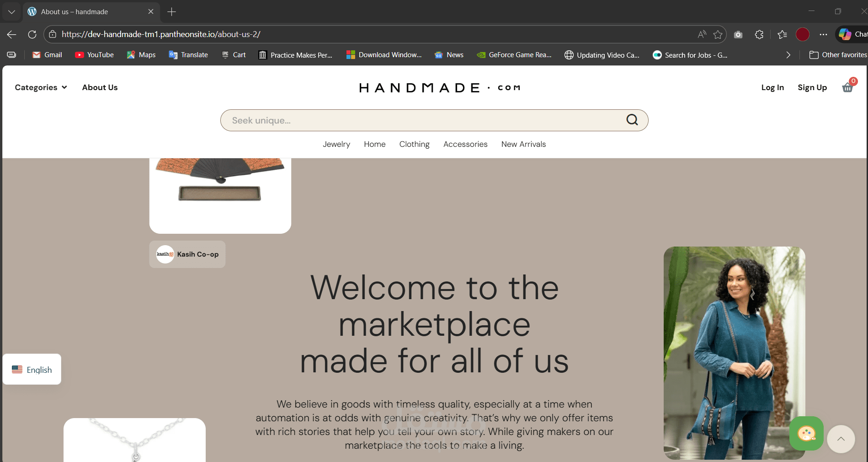The width and height of the screenshot is (868, 462).
Task: Click the search magnifier icon
Action: (x=632, y=120)
